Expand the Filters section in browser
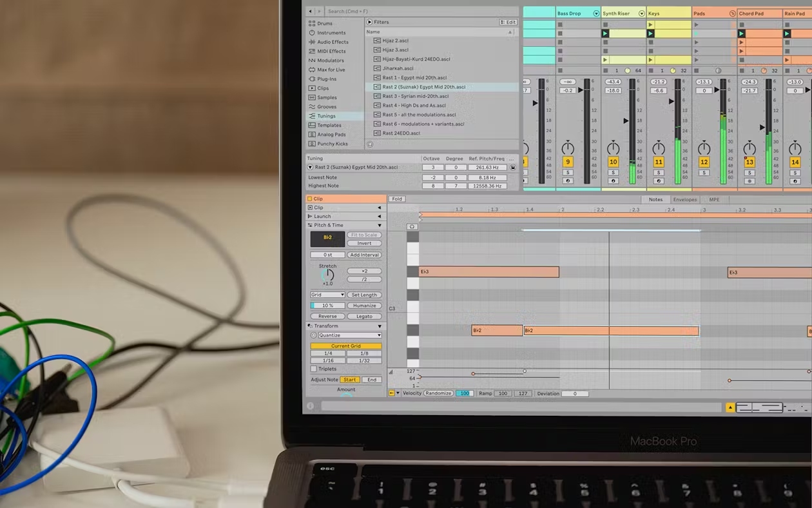Viewport: 812px width, 508px height. 370,22
